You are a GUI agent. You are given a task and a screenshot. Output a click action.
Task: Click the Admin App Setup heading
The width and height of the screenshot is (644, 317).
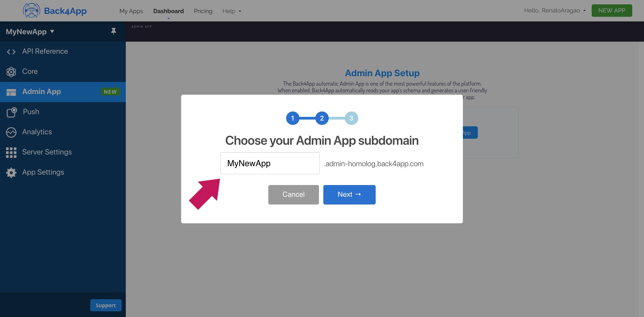[x=382, y=73]
